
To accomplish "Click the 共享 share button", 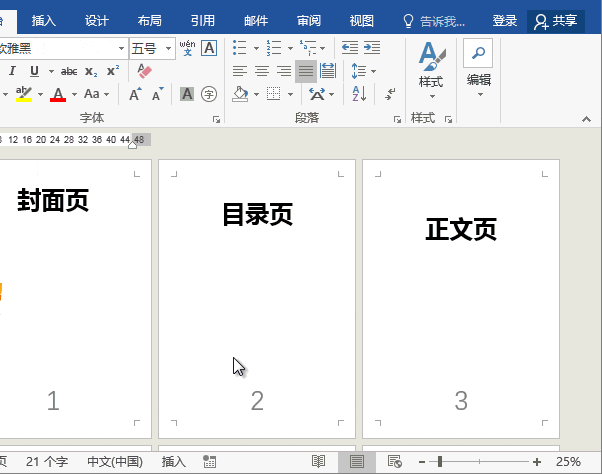I will tap(556, 20).
